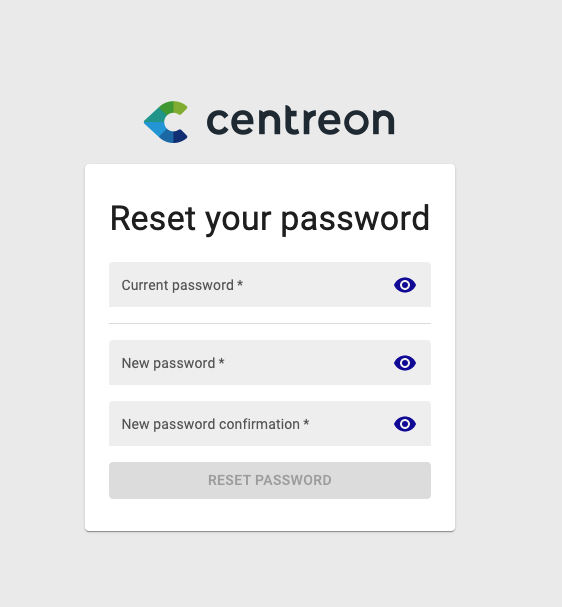Click the asterisk after New password confirmation
Viewport: 562px width, 607px height.
[x=306, y=422]
